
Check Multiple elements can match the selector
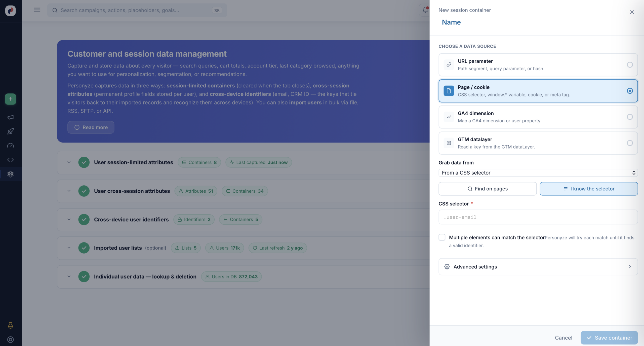pos(442,237)
